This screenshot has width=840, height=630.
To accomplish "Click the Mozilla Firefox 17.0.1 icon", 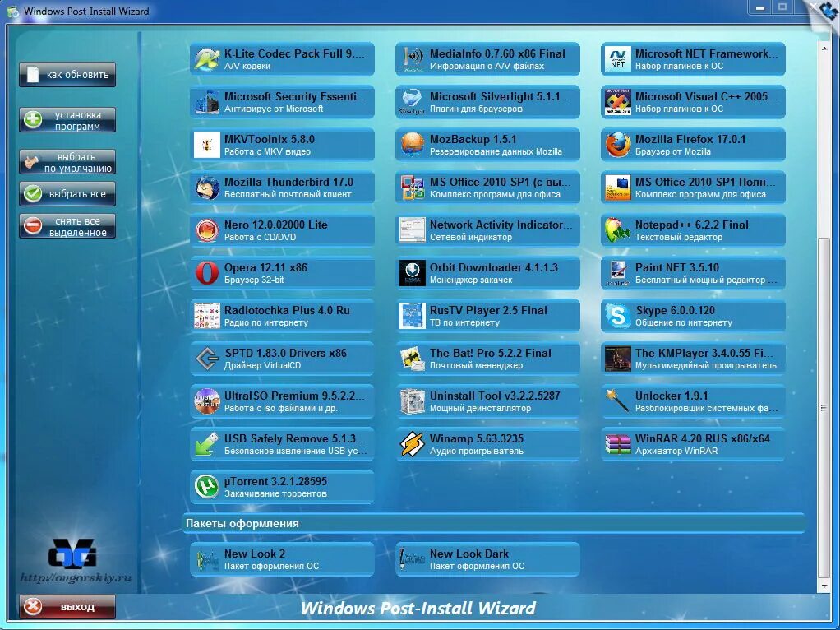I will point(618,145).
